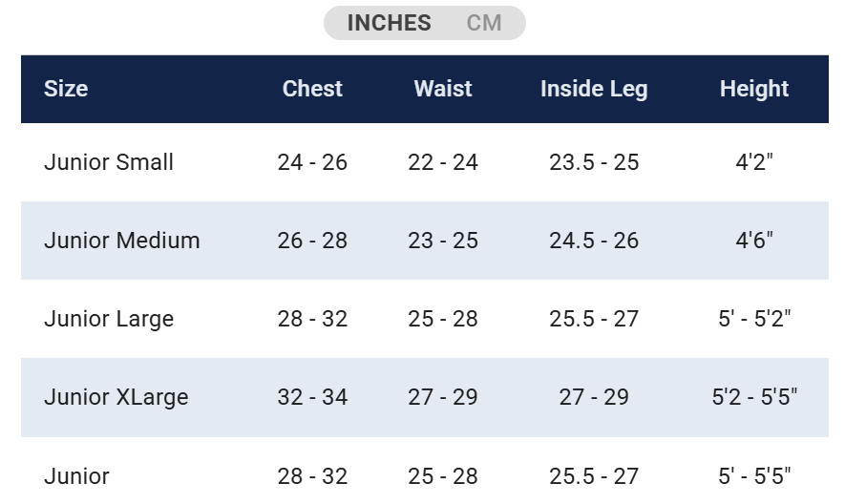Screen dimensions: 845x504
Task: Click the last row height 5' - 5'5"
Action: pos(754,476)
